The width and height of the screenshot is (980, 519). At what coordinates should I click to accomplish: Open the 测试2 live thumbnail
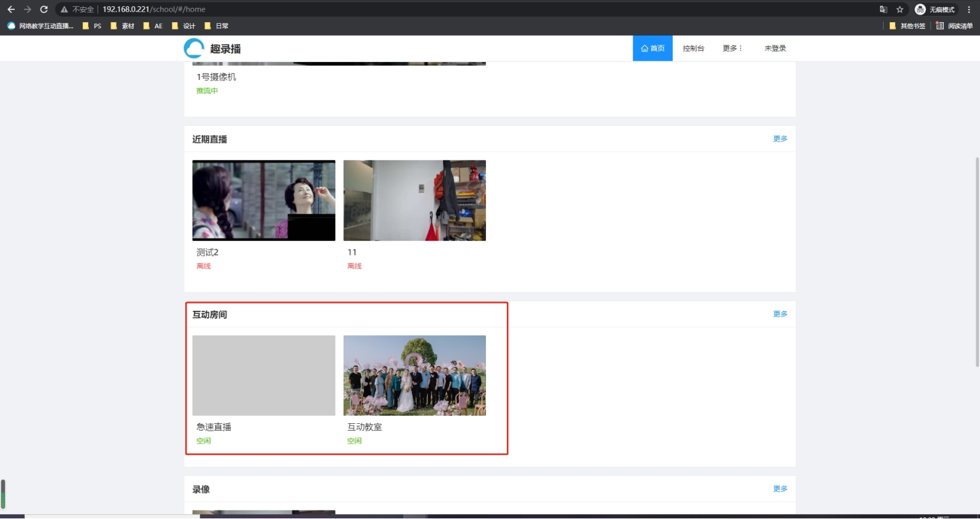click(264, 200)
